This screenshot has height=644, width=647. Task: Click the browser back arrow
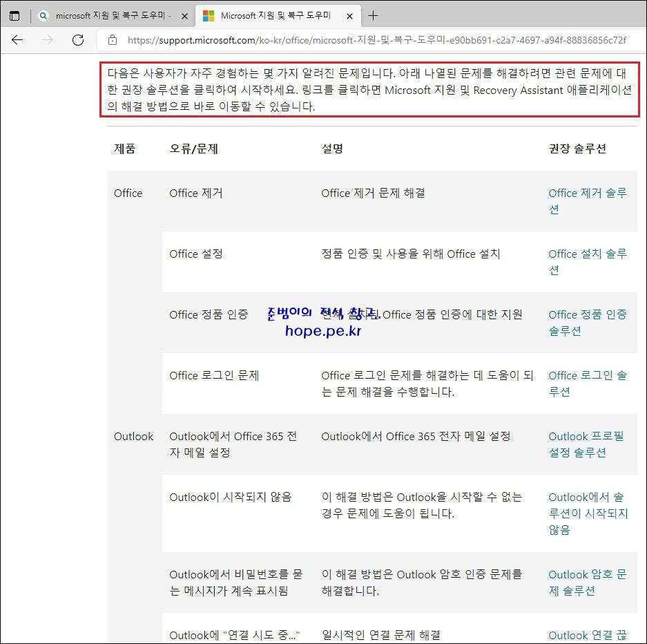coord(17,40)
